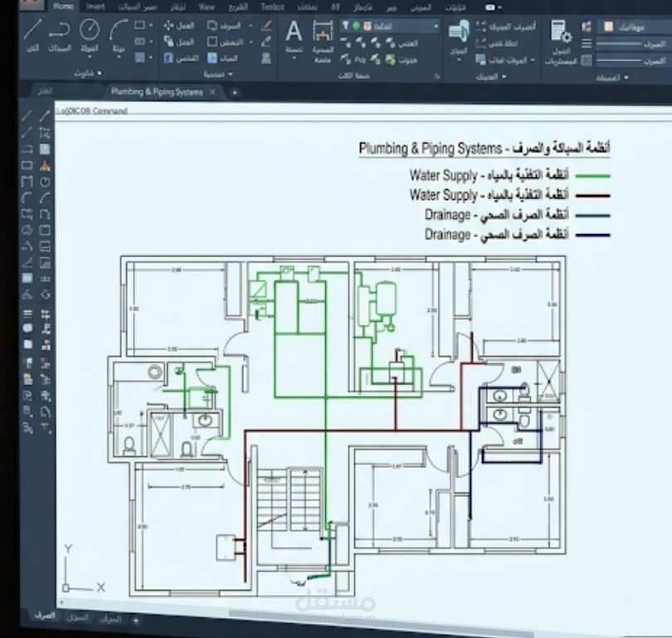Click the Match Properties icon with gear
The image size is (672, 638).
tap(562, 32)
